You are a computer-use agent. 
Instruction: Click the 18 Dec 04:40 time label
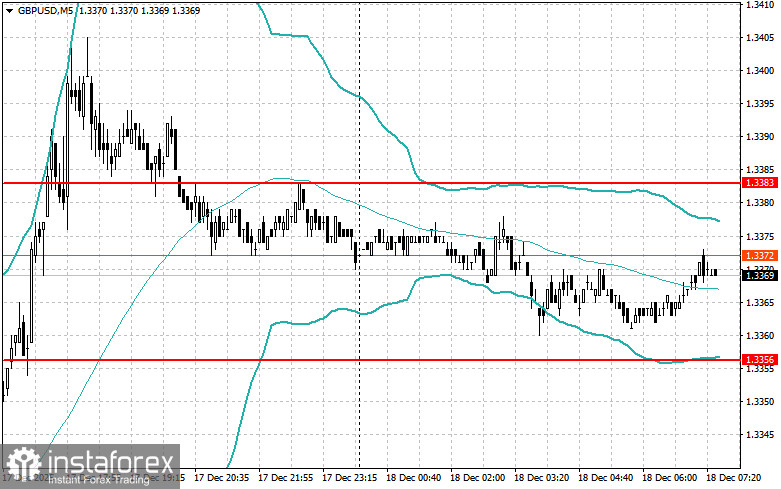coord(605,478)
